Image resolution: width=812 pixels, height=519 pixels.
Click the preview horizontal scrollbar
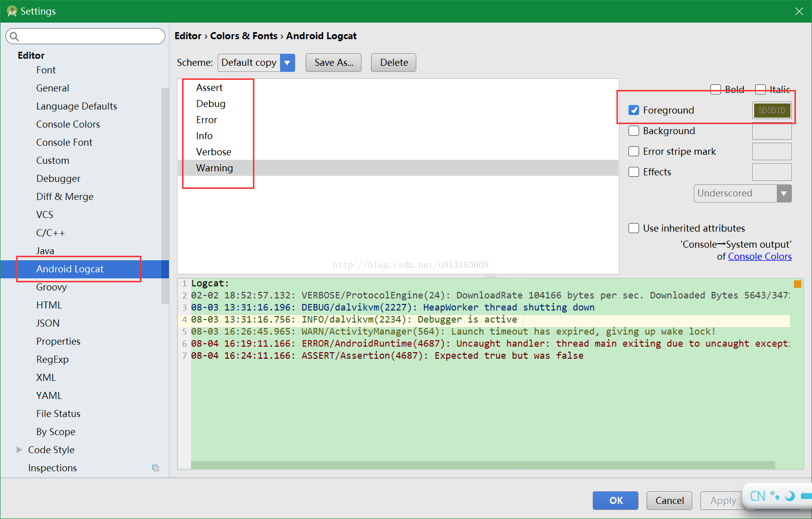click(483, 465)
